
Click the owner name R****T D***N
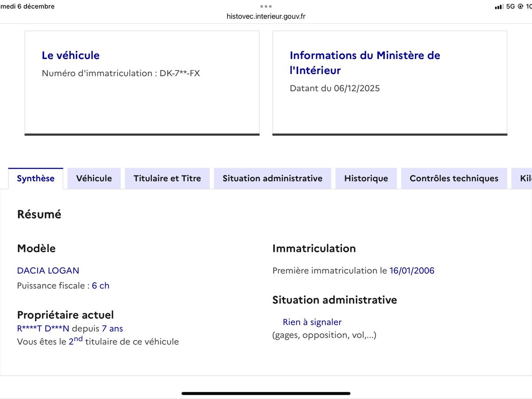(x=43, y=329)
